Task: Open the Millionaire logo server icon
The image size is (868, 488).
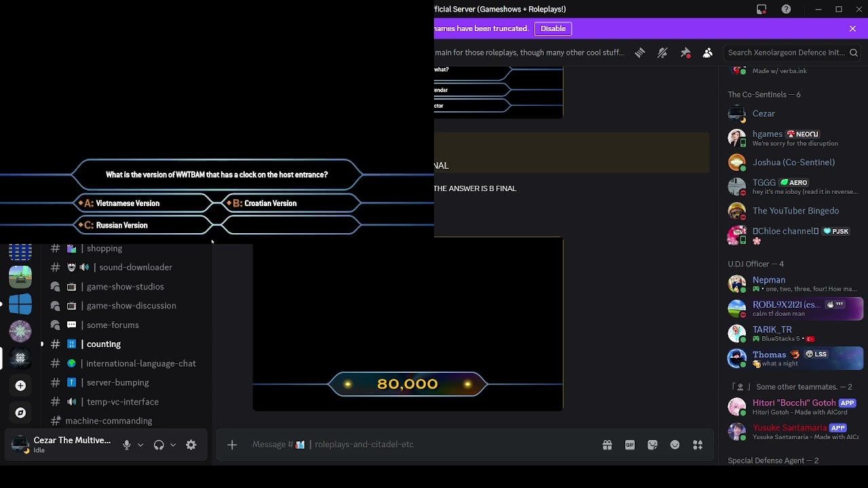Action: 20,331
